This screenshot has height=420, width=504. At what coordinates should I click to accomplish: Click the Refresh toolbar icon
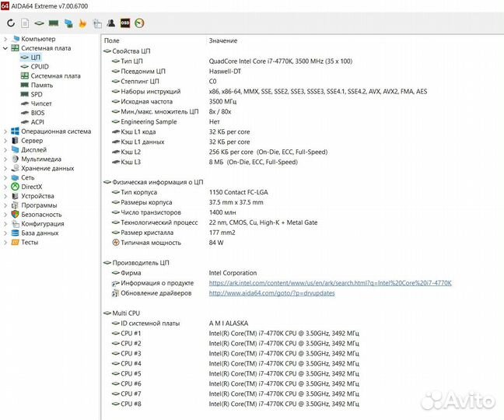[x=11, y=23]
